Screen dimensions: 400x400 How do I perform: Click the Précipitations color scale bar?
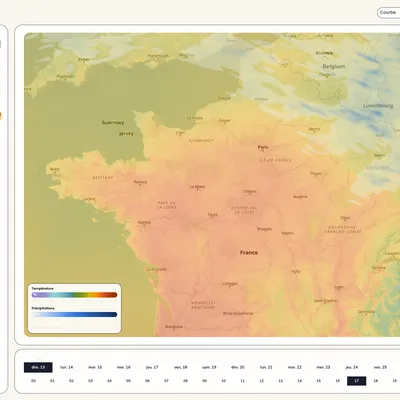pos(74,314)
